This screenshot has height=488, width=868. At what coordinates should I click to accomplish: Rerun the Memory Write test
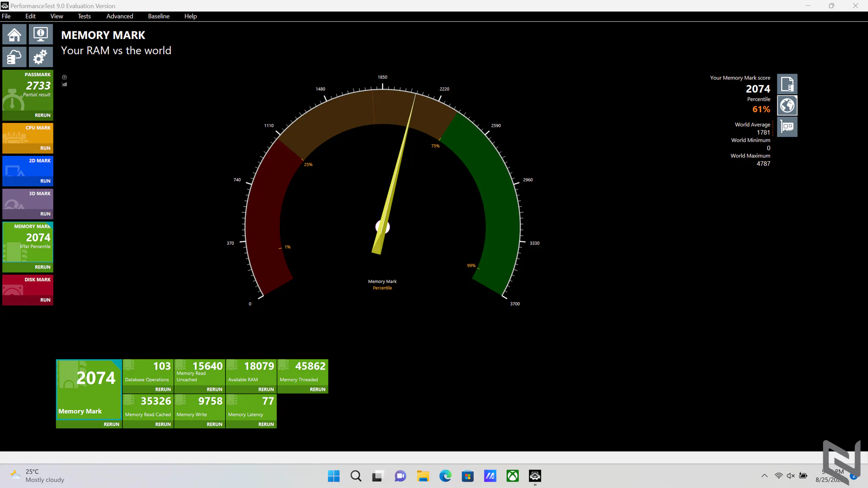tap(214, 424)
